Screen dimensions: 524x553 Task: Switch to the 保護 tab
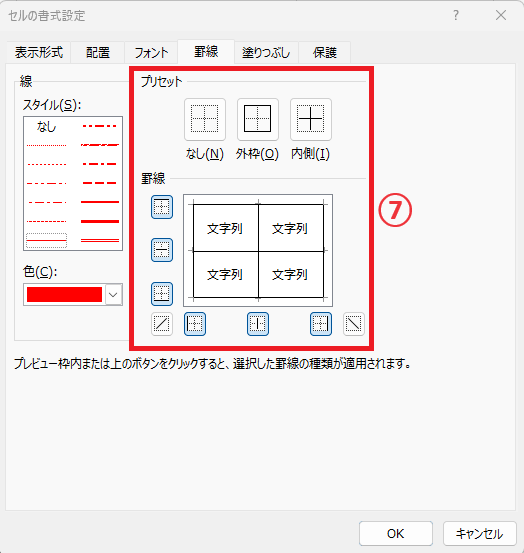click(325, 53)
